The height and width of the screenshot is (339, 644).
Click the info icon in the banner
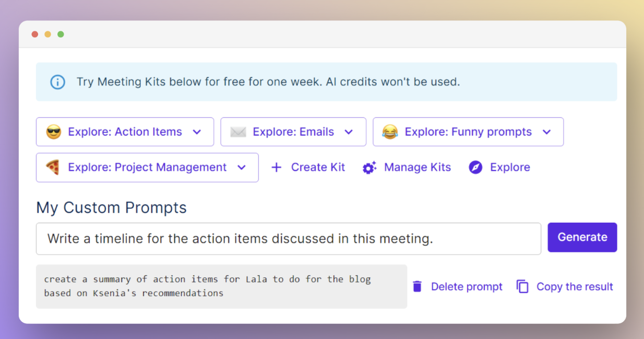click(x=57, y=82)
